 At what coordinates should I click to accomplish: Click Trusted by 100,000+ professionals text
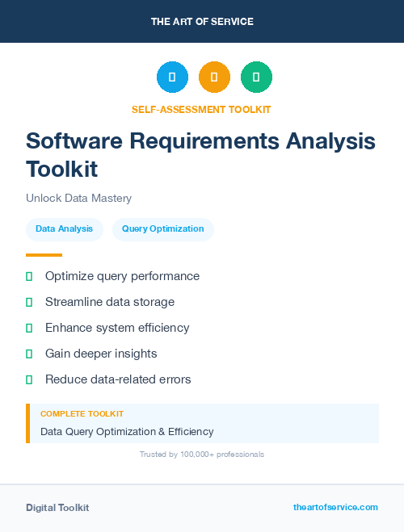tap(202, 455)
